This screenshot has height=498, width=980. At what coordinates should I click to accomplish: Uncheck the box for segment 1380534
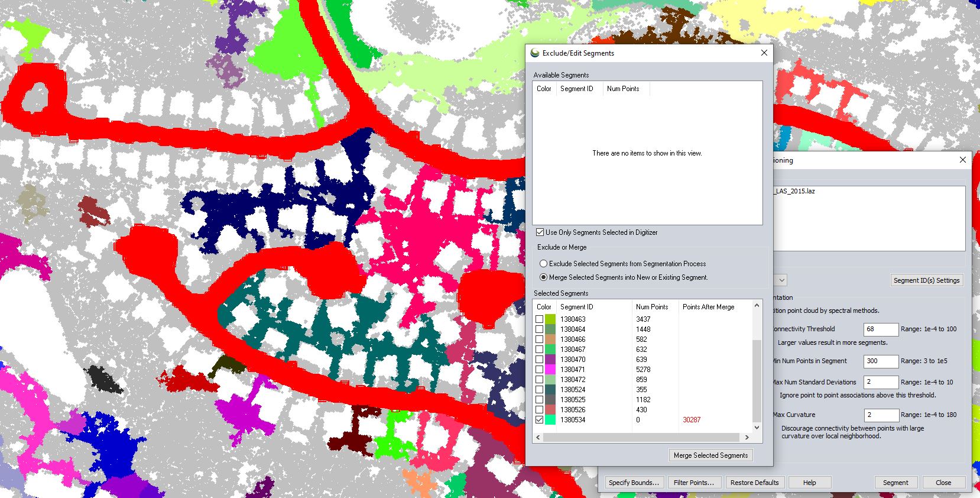[539, 420]
